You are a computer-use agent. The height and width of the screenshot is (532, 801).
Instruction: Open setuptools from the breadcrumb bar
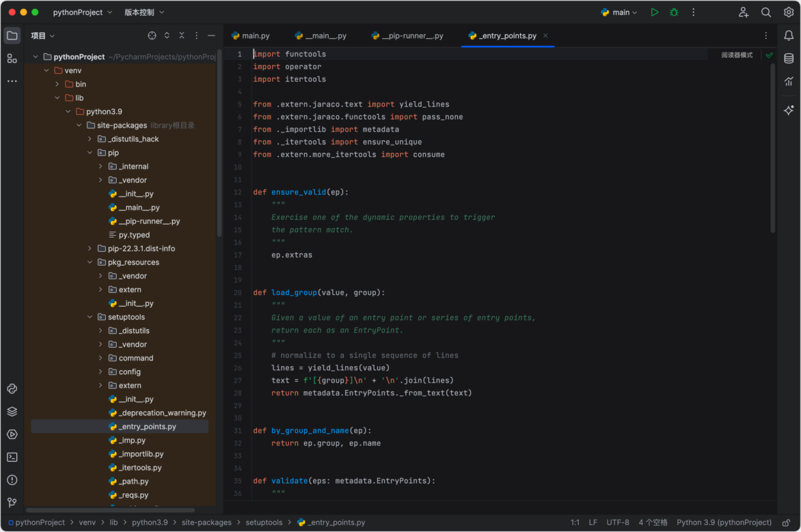(x=264, y=522)
